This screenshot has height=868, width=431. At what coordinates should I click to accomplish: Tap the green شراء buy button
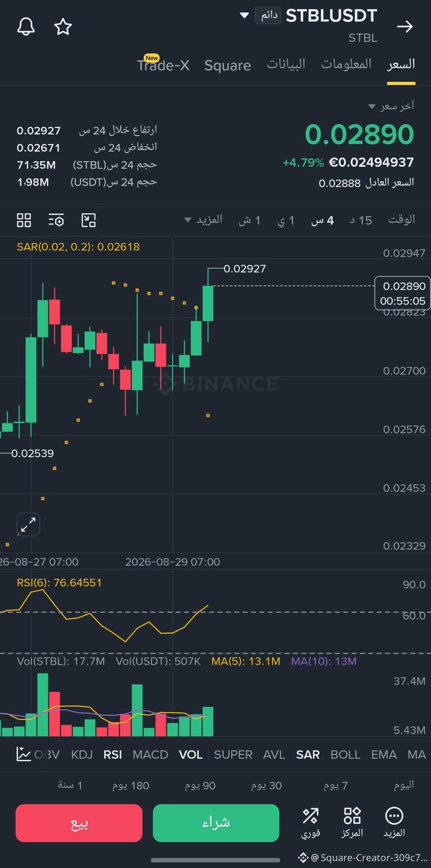click(x=216, y=823)
